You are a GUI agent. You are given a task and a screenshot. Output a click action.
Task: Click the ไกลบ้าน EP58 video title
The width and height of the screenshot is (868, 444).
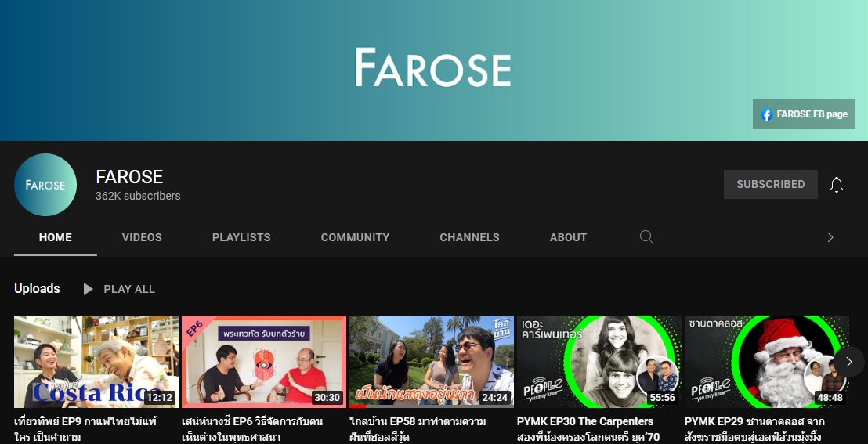[418, 430]
